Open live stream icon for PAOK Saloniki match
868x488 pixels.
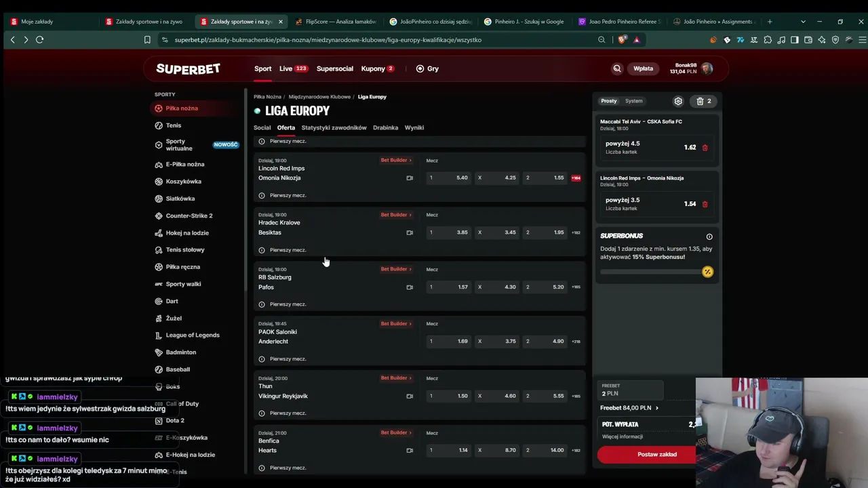tap(410, 342)
